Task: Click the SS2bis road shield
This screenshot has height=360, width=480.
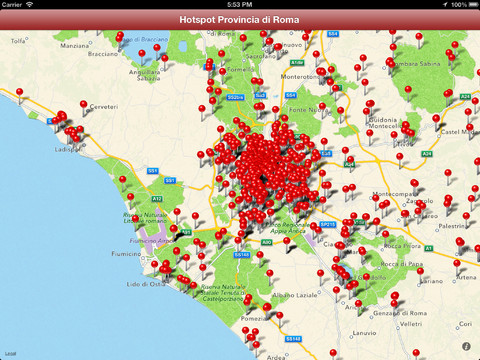Action: (x=235, y=97)
